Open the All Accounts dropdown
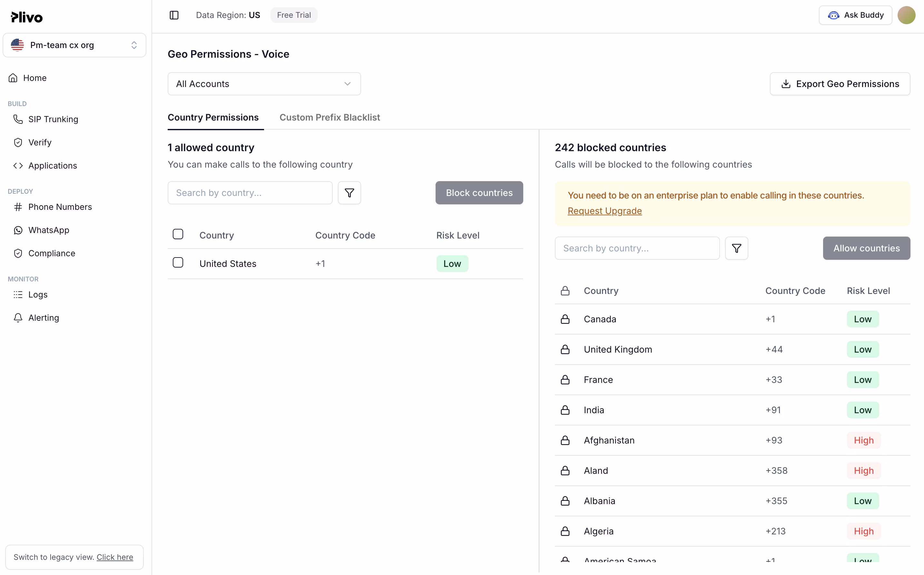The image size is (924, 575). pyautogui.click(x=264, y=84)
